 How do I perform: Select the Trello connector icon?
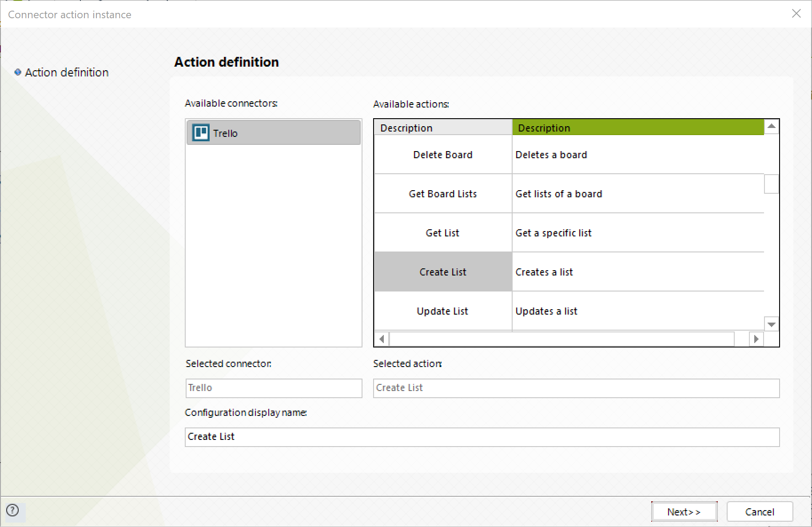click(x=201, y=132)
